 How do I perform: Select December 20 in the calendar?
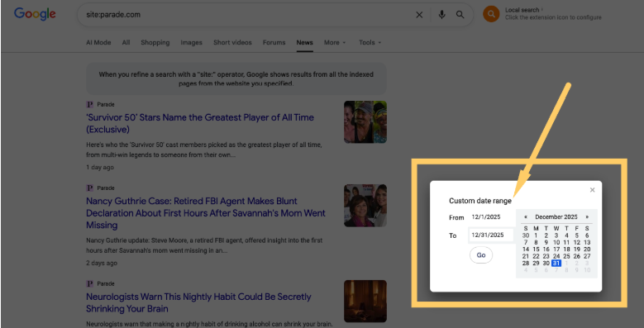[587, 250]
